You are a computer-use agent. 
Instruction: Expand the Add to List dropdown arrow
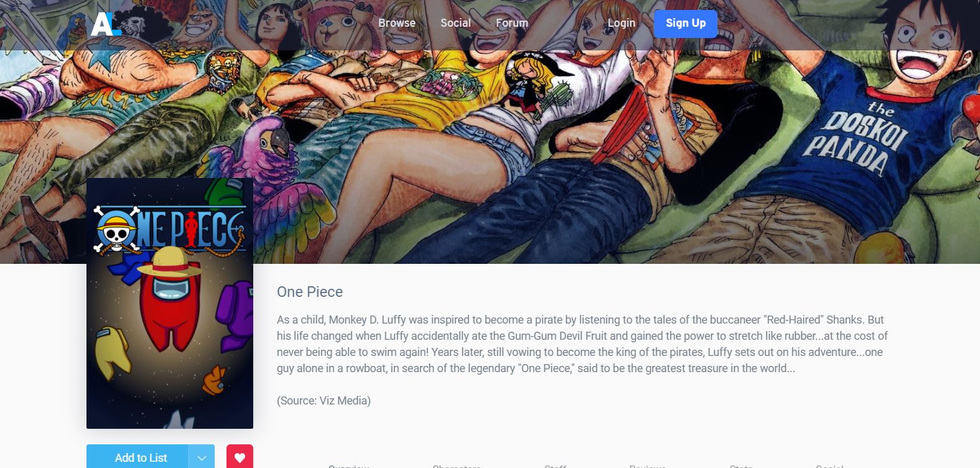202,457
